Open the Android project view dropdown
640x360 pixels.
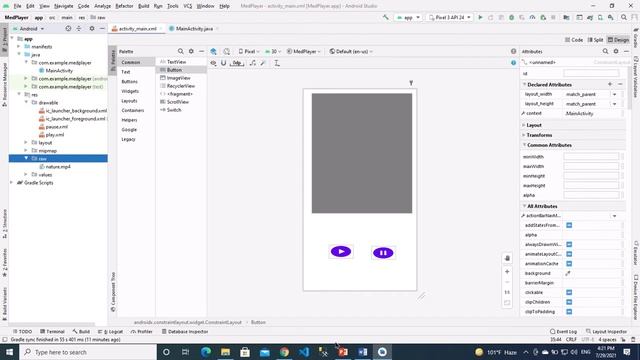pyautogui.click(x=29, y=29)
